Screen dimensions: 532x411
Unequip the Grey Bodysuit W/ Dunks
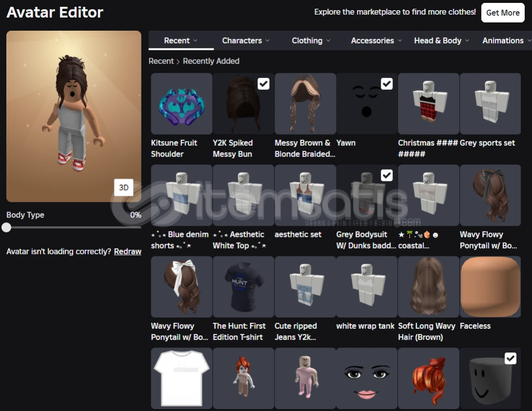pos(387,175)
